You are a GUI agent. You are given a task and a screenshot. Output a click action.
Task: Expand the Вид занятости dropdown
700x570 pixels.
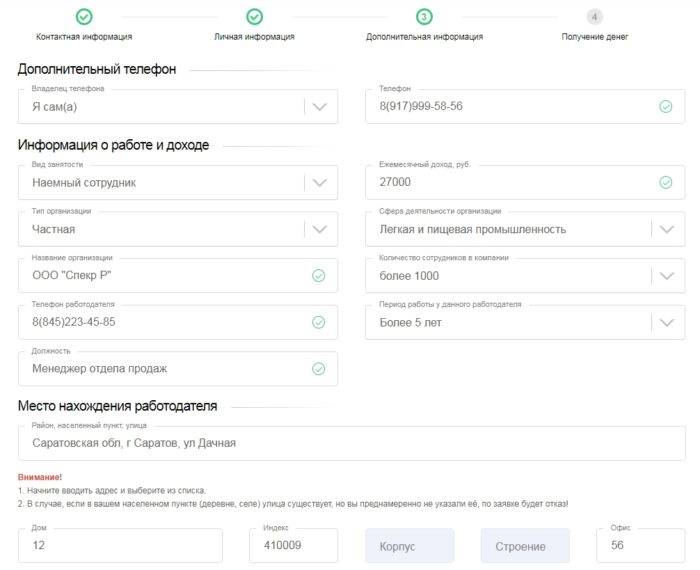click(x=318, y=182)
